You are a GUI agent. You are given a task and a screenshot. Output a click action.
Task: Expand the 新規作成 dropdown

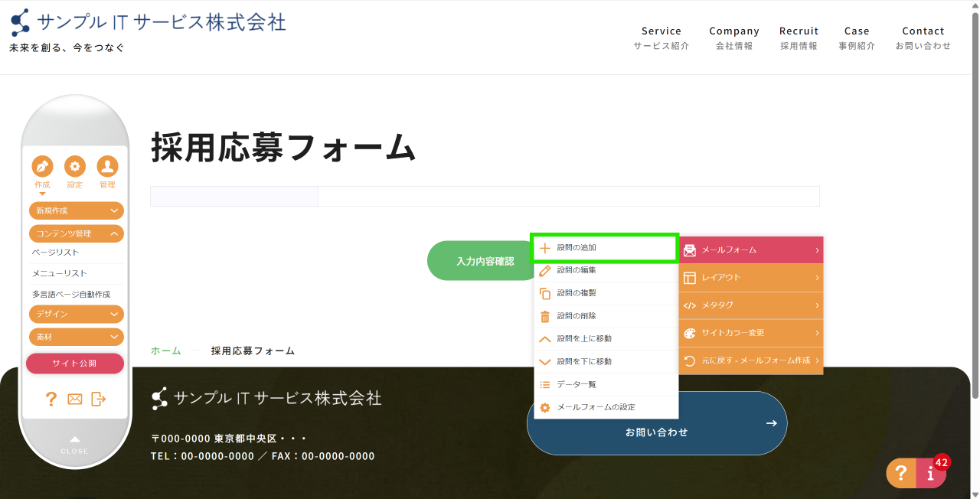pyautogui.click(x=76, y=210)
